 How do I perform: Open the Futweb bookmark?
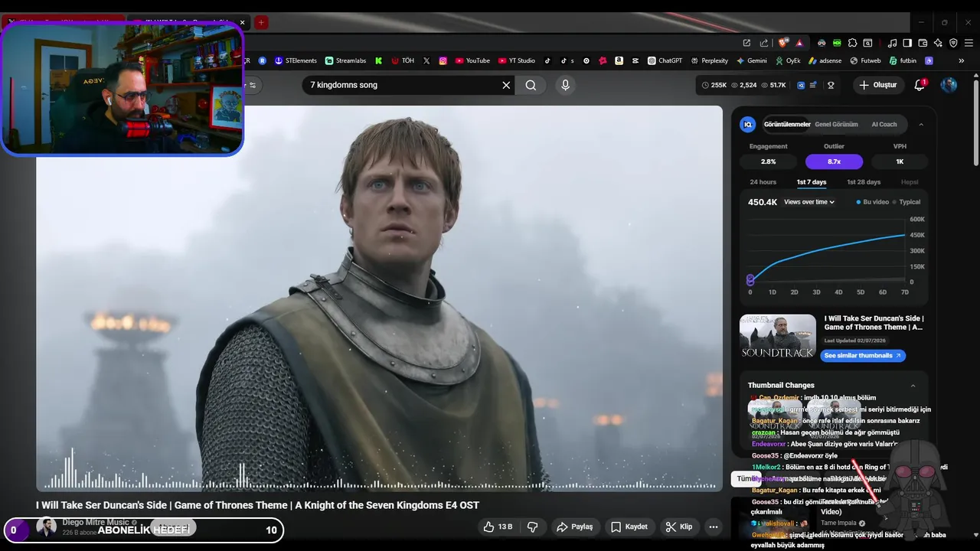point(865,60)
